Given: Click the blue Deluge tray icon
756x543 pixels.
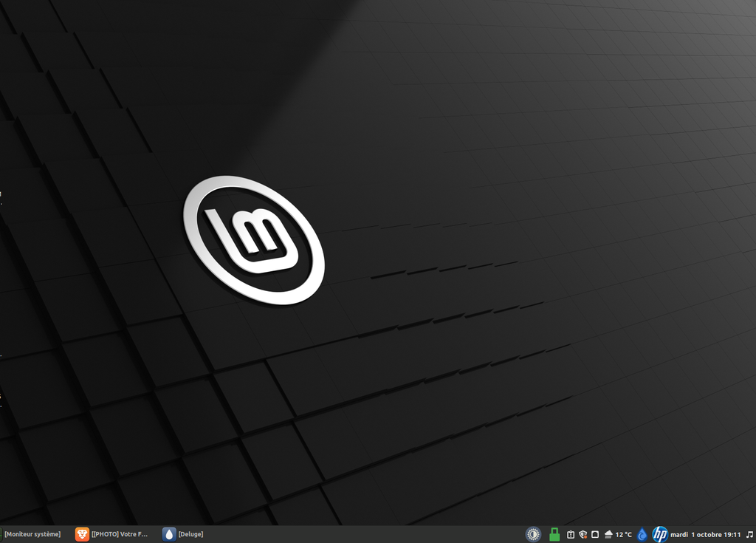Looking at the screenshot, I should tap(642, 534).
